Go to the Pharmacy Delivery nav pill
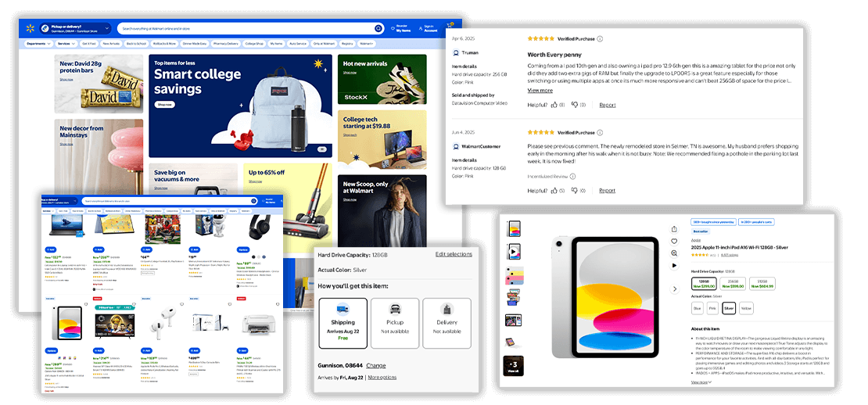 click(226, 44)
